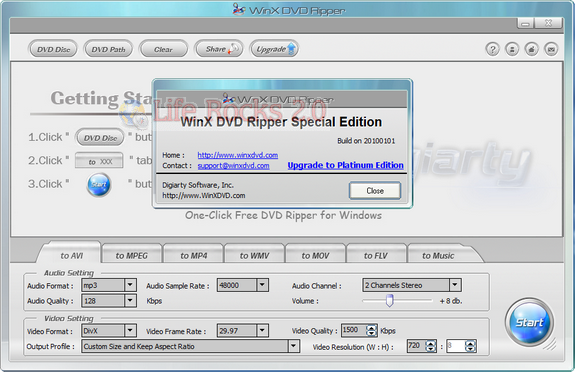The image size is (575, 372).
Task: Click the video resolution width spinner
Action: click(431, 346)
